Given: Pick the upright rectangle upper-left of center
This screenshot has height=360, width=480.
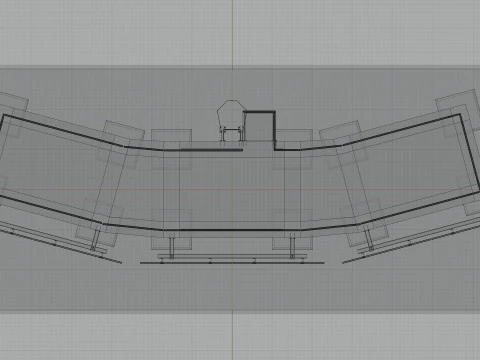Looking at the screenshot, I should click(171, 149).
